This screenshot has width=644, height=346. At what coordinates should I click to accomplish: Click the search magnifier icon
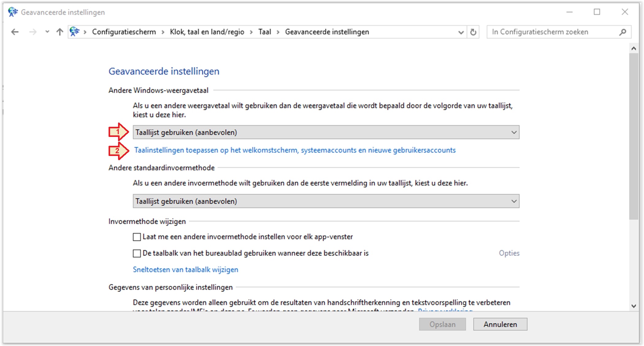[623, 32]
